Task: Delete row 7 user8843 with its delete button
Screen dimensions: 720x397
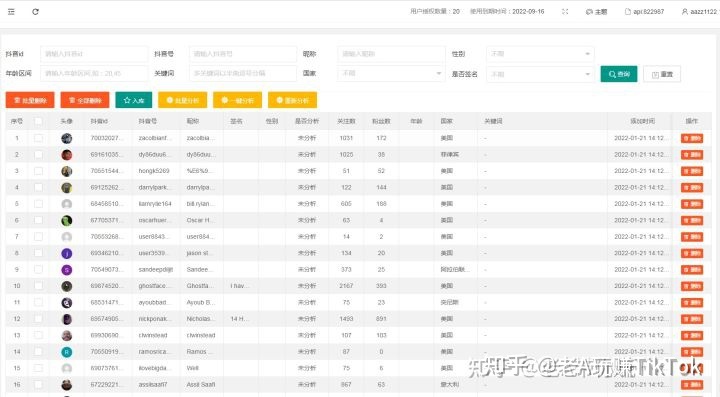Action: (x=692, y=237)
